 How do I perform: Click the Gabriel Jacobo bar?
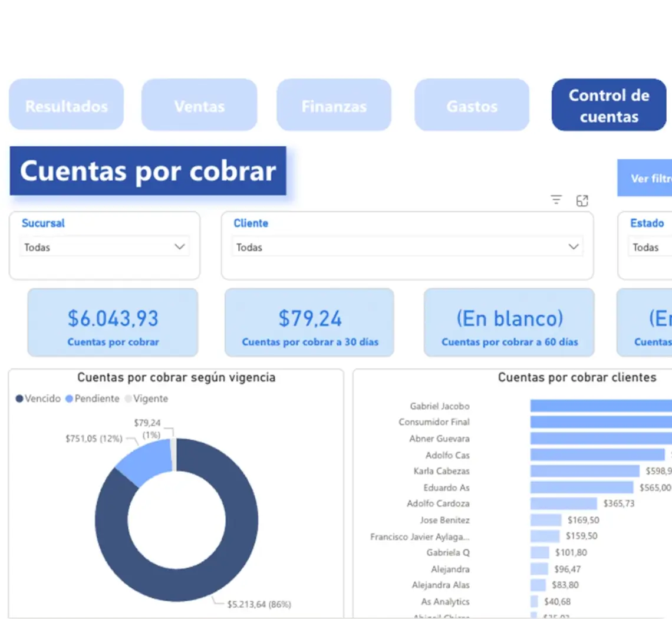[601, 406]
